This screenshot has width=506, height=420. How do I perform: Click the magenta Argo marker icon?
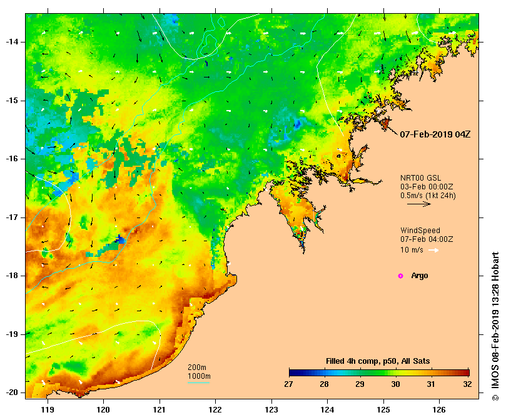point(400,276)
